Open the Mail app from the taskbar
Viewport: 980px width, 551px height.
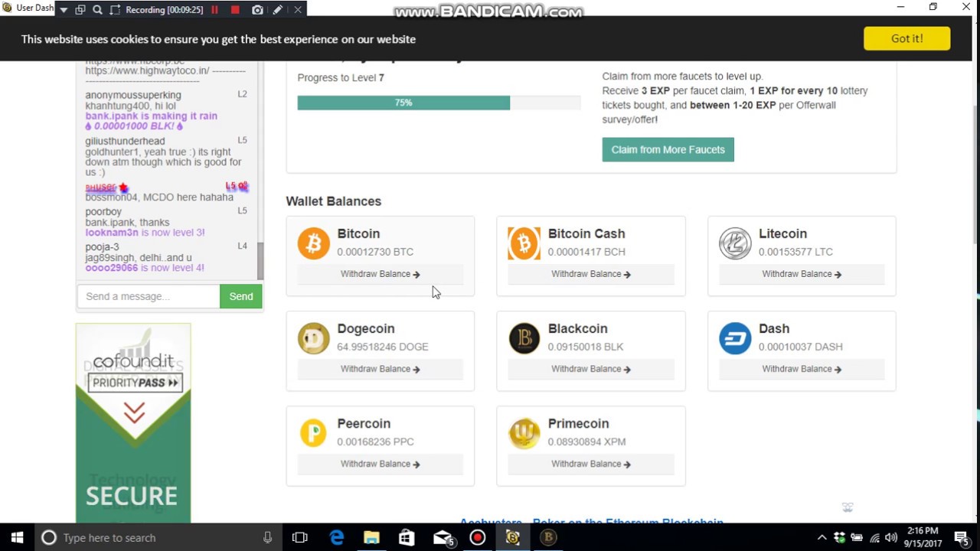(443, 537)
